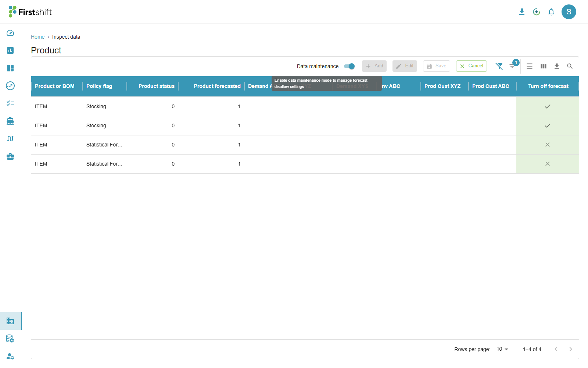Open the trend analytics sidebar icon
This screenshot has width=588, height=368.
(10, 86)
